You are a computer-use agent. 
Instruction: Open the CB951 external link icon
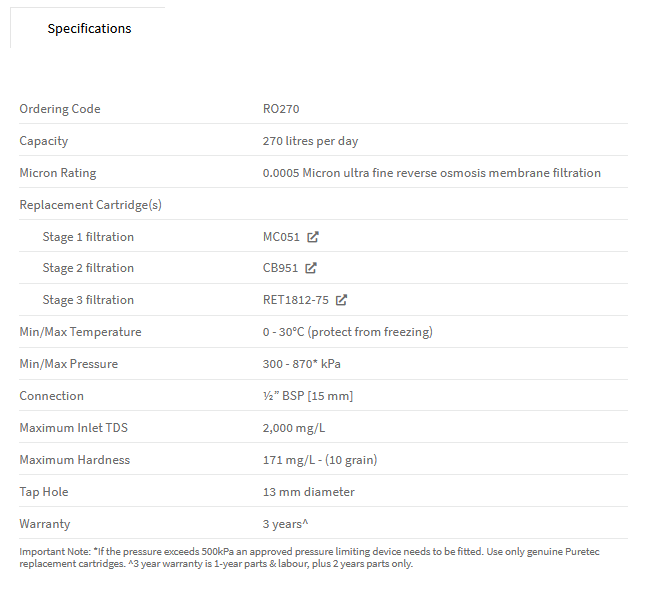pyautogui.click(x=311, y=268)
